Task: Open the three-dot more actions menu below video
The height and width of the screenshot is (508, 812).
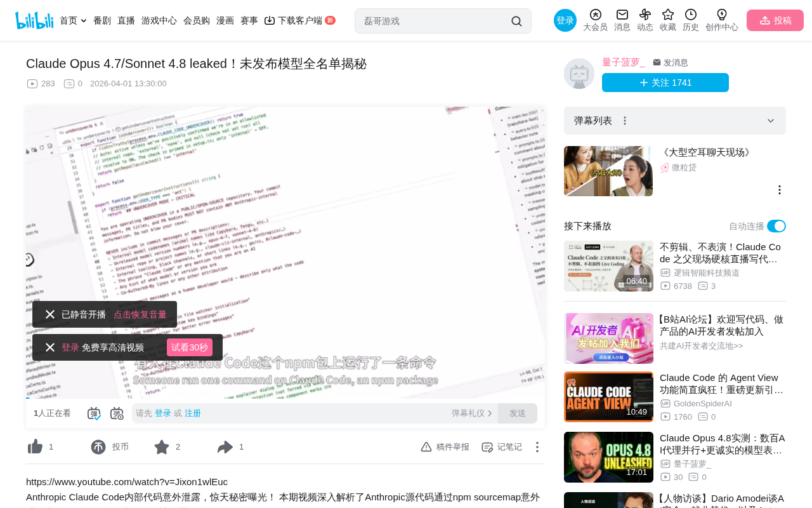Action: (537, 447)
